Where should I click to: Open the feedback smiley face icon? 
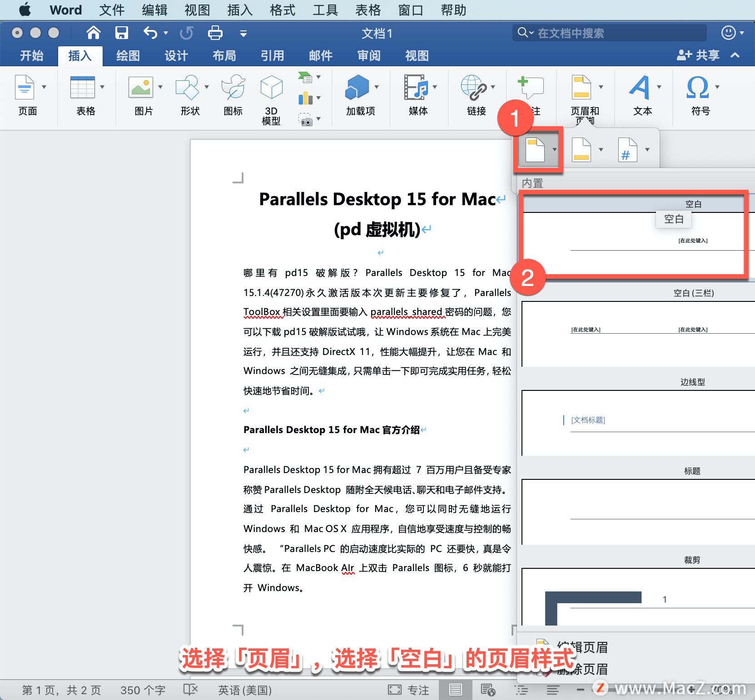coord(728,33)
